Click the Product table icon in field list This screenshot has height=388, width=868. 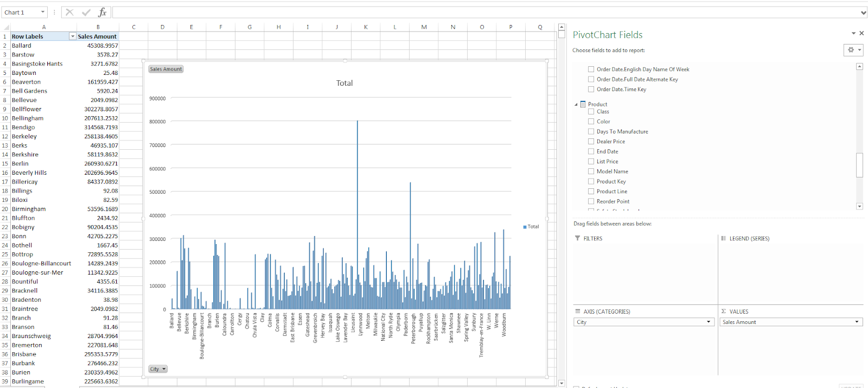tap(583, 104)
